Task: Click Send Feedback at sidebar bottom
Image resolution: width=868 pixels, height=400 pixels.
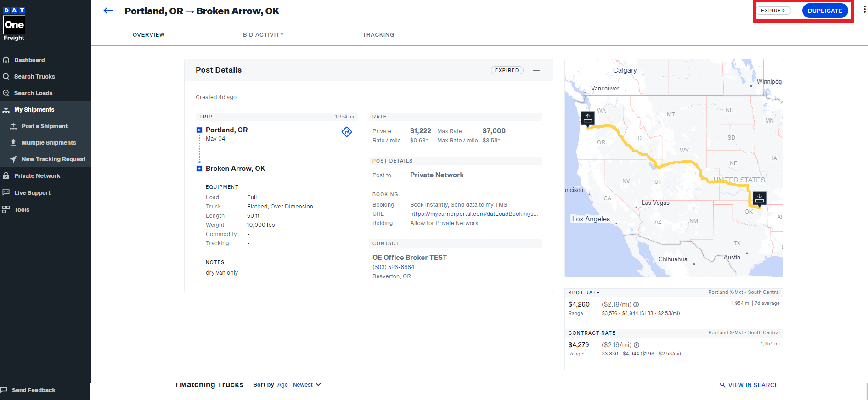Action: coord(33,390)
